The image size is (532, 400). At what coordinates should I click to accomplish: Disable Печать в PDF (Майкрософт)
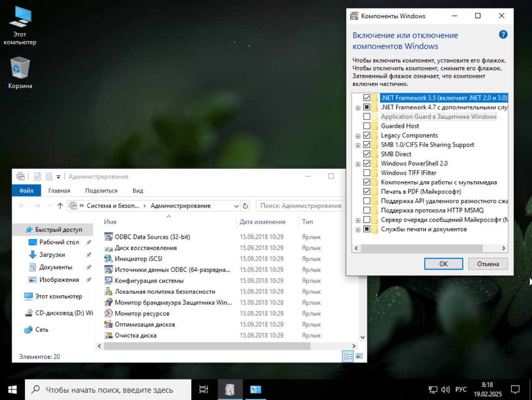tap(368, 191)
